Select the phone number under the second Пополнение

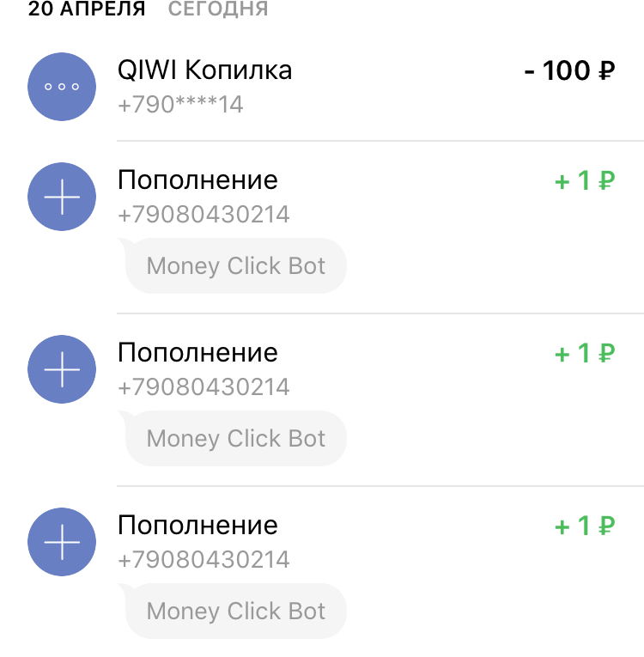point(204,387)
